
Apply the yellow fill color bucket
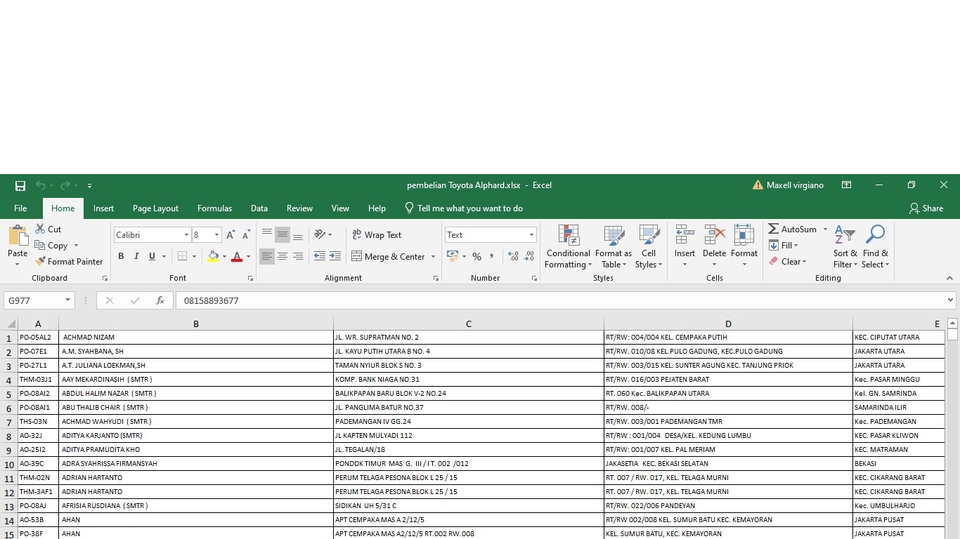click(213, 257)
